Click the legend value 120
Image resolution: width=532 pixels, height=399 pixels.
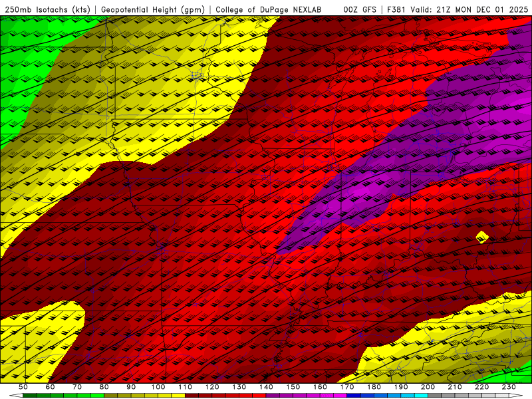point(212,387)
